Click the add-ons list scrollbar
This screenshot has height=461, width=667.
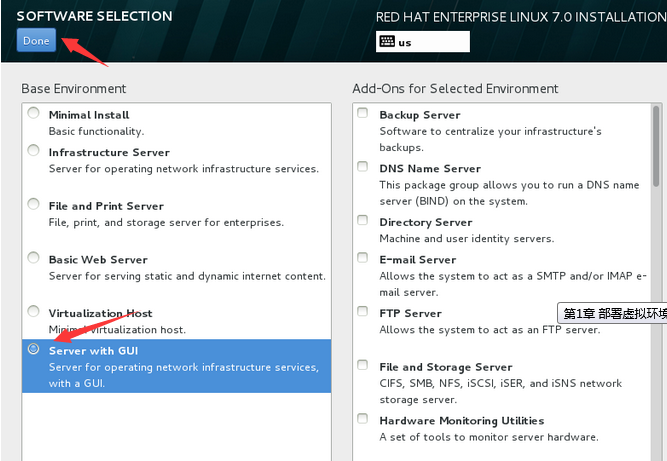(x=656, y=147)
